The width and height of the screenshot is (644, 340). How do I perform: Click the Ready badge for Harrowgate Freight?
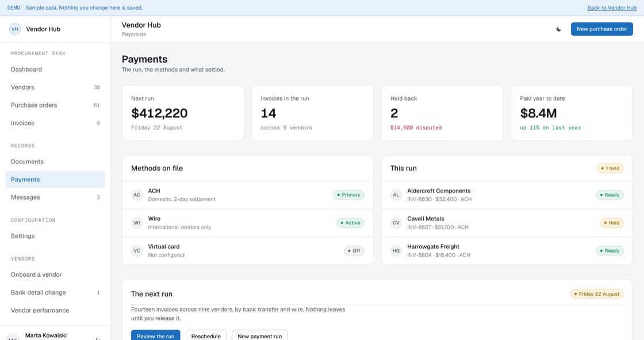click(x=610, y=251)
